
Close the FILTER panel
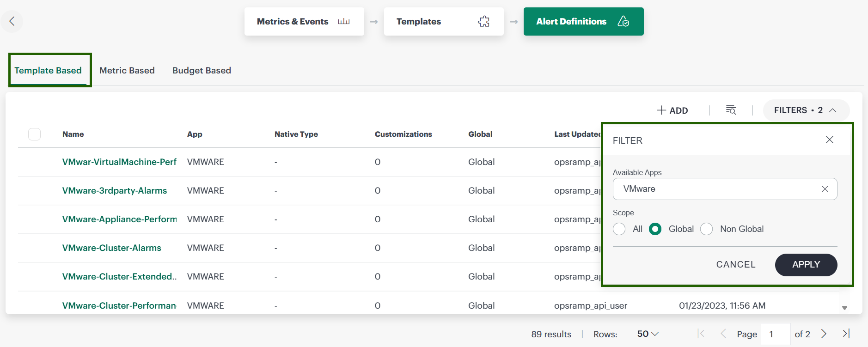[830, 140]
